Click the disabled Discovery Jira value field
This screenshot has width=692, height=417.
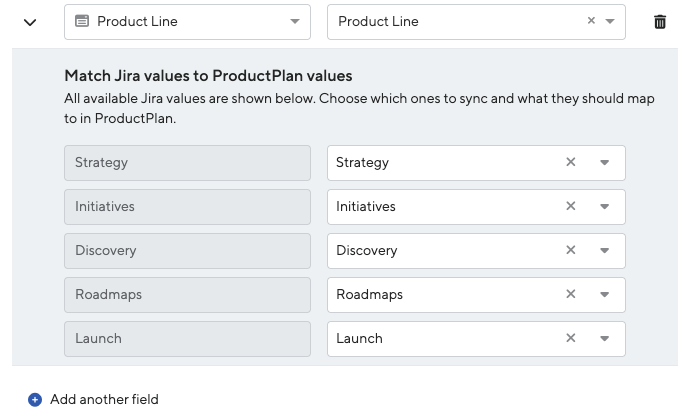pos(187,251)
